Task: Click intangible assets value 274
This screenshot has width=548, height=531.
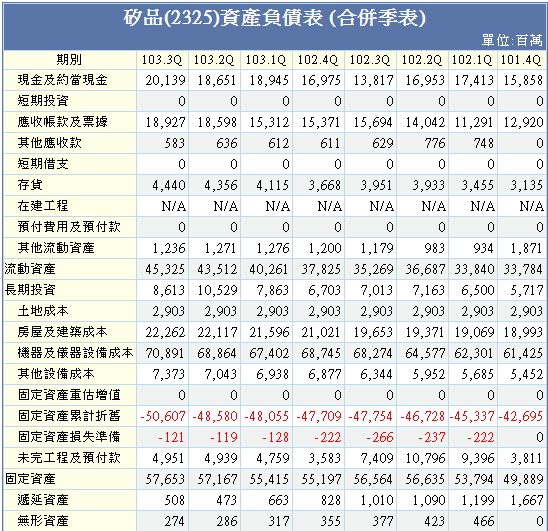Action: [175, 521]
